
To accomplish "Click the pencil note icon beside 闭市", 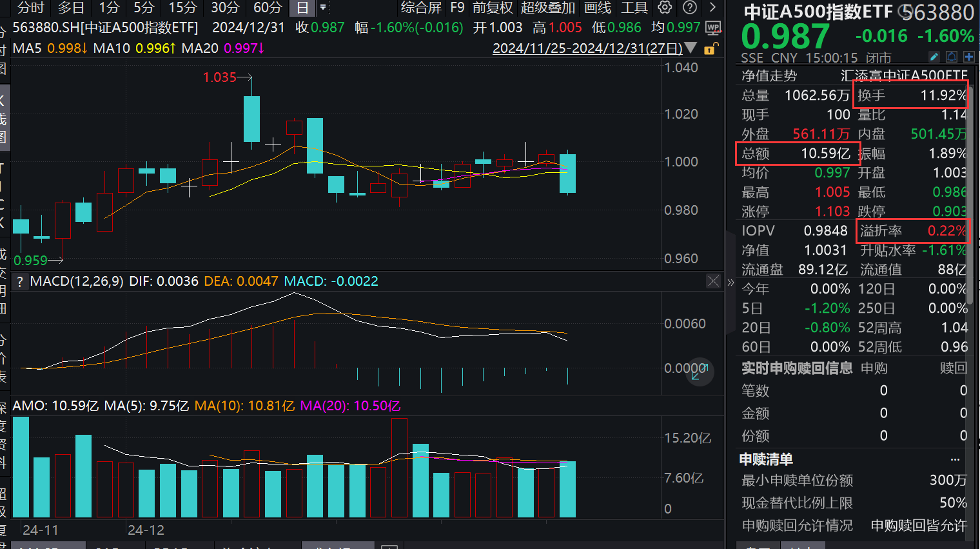I will coord(934,57).
